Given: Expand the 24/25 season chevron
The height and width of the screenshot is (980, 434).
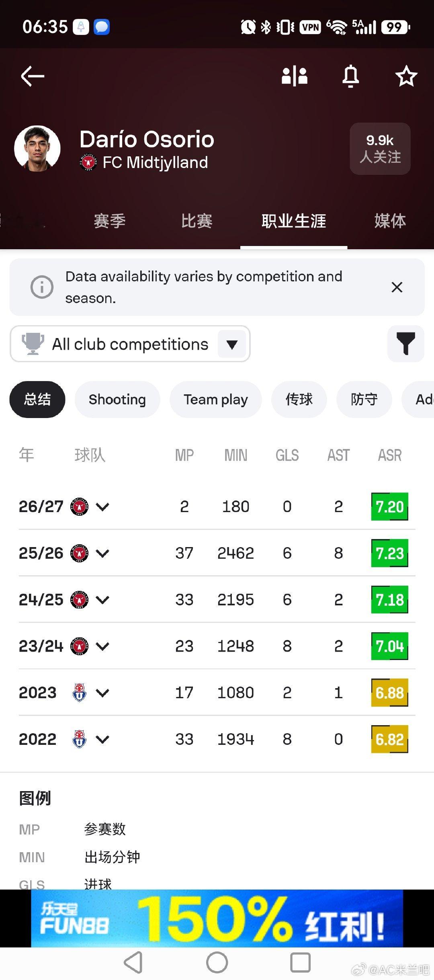Looking at the screenshot, I should [x=102, y=600].
